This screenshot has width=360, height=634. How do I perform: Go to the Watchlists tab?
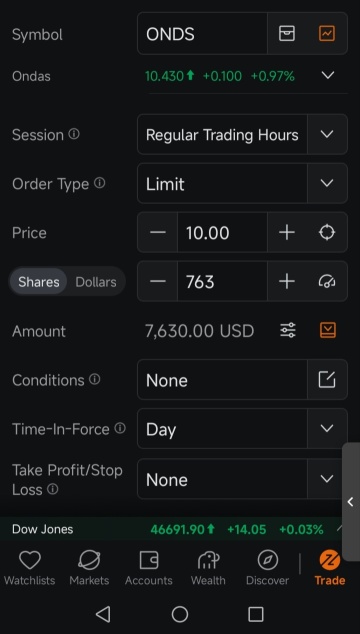click(30, 568)
